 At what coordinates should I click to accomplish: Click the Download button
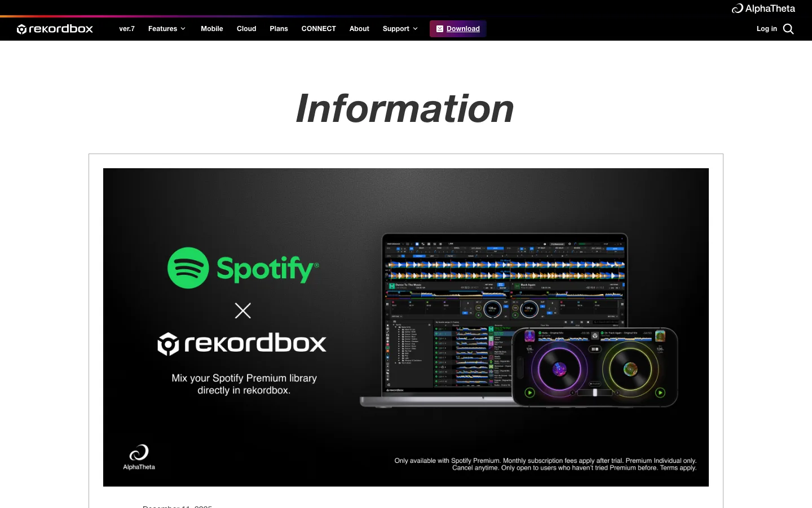458,29
